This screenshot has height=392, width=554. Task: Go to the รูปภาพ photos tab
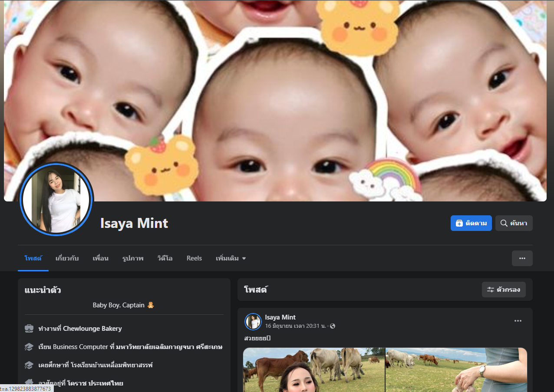click(133, 258)
